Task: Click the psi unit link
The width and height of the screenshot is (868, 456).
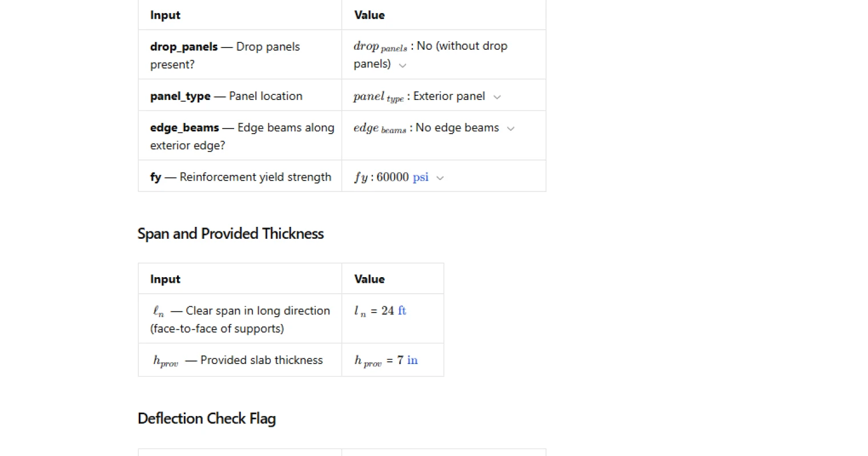Action: [420, 177]
